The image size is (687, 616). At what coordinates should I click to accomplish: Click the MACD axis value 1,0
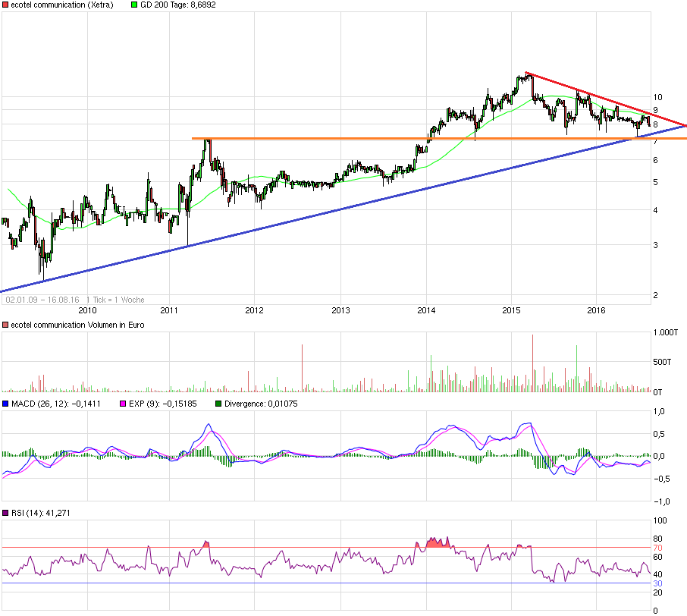coord(659,412)
